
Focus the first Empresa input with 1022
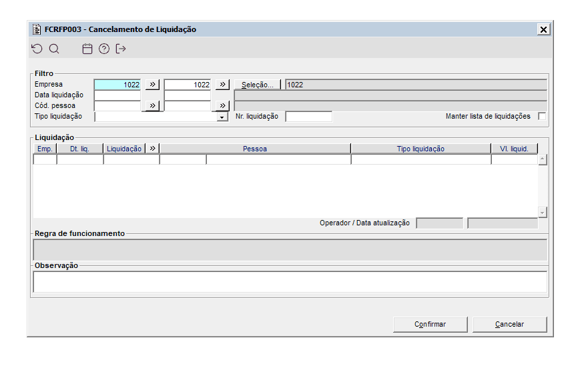tap(117, 85)
